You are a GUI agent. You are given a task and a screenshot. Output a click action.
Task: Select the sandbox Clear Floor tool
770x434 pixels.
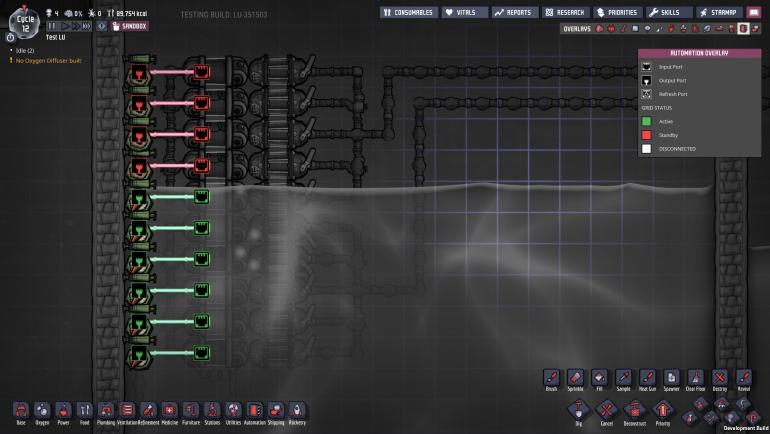tap(695, 378)
